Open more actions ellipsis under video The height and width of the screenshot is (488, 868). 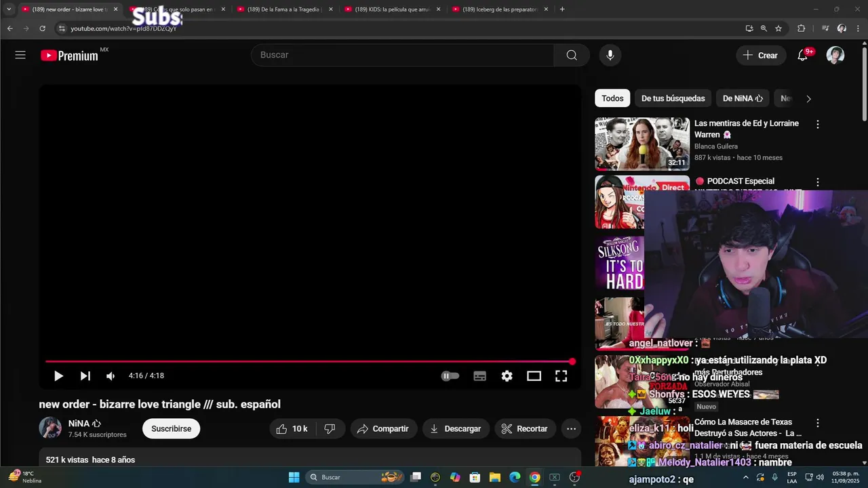(571, 428)
